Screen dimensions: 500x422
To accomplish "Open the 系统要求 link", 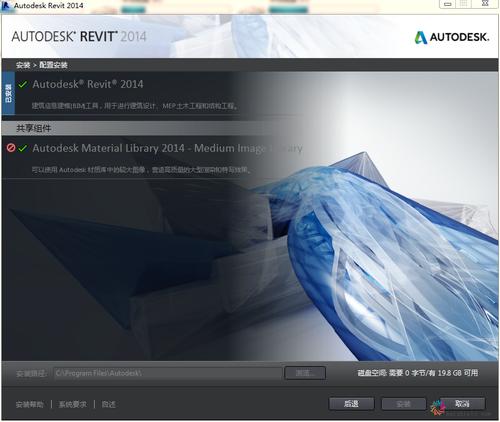I will pos(73,405).
